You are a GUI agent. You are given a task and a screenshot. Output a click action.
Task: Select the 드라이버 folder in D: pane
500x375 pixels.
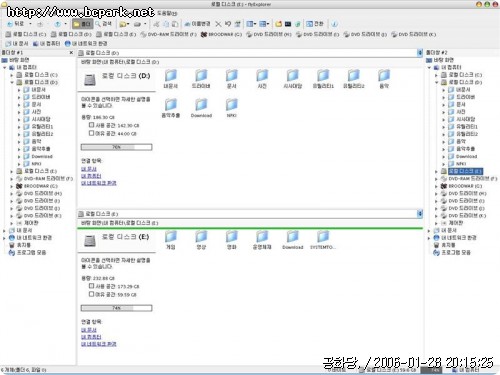201,79
